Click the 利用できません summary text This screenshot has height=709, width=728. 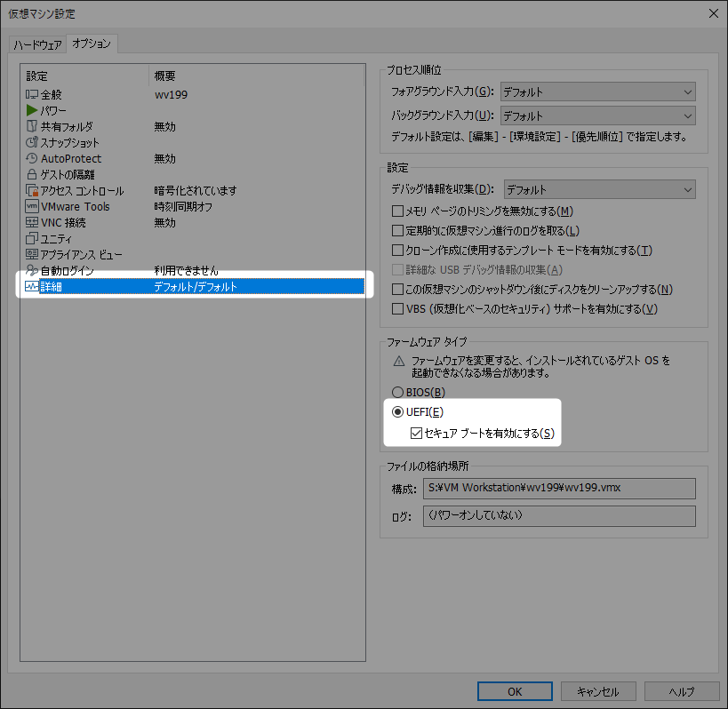pyautogui.click(x=186, y=270)
